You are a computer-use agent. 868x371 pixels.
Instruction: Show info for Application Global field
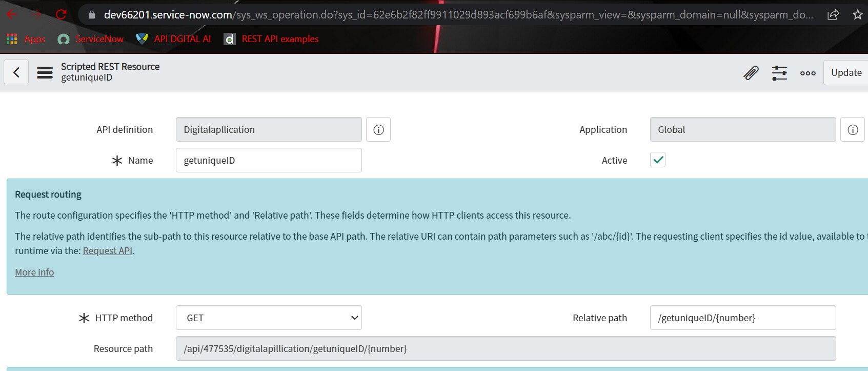coord(852,130)
